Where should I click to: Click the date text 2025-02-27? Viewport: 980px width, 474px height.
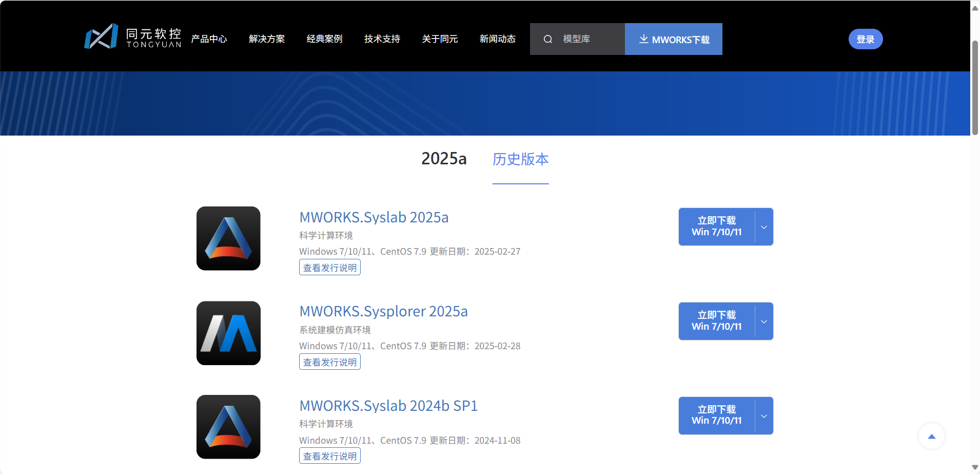(498, 252)
